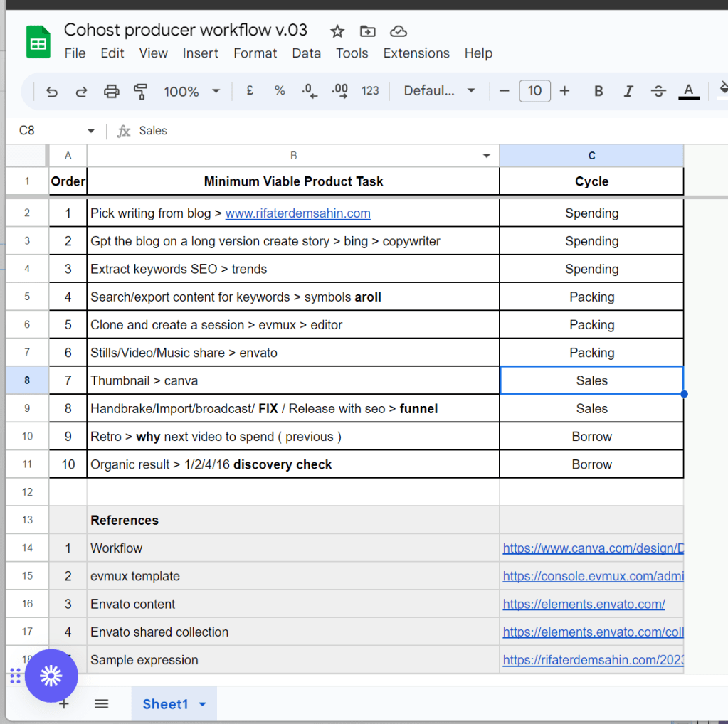The width and height of the screenshot is (728, 724).
Task: Open the column B header dropdown arrow
Action: (x=486, y=156)
